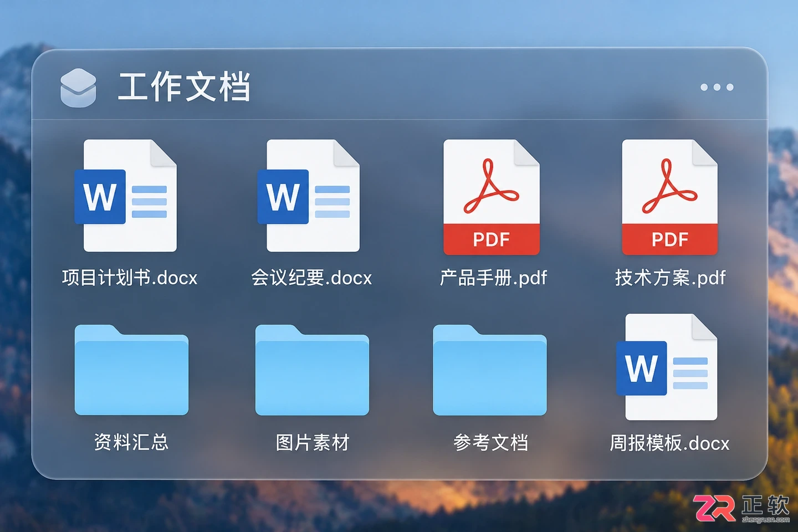Image resolution: width=798 pixels, height=532 pixels.
Task: Select the 资料汇总 folder name label
Action: click(131, 442)
